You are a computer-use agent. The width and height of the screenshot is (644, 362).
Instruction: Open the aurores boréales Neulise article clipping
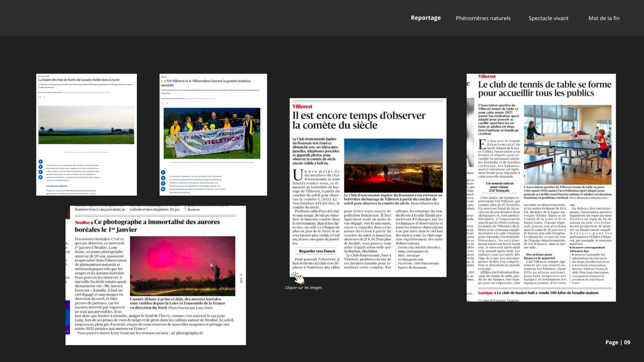[156, 275]
